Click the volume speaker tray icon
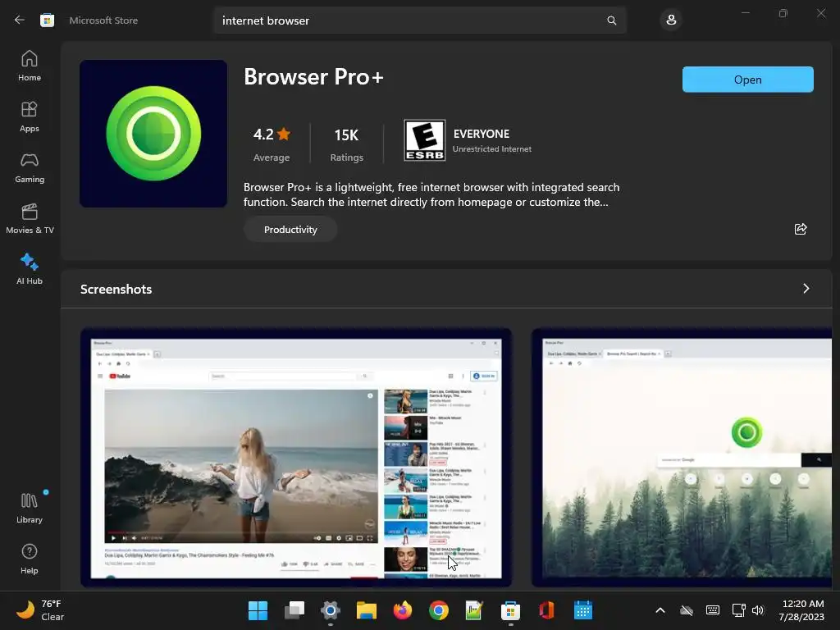The image size is (840, 630). [757, 610]
